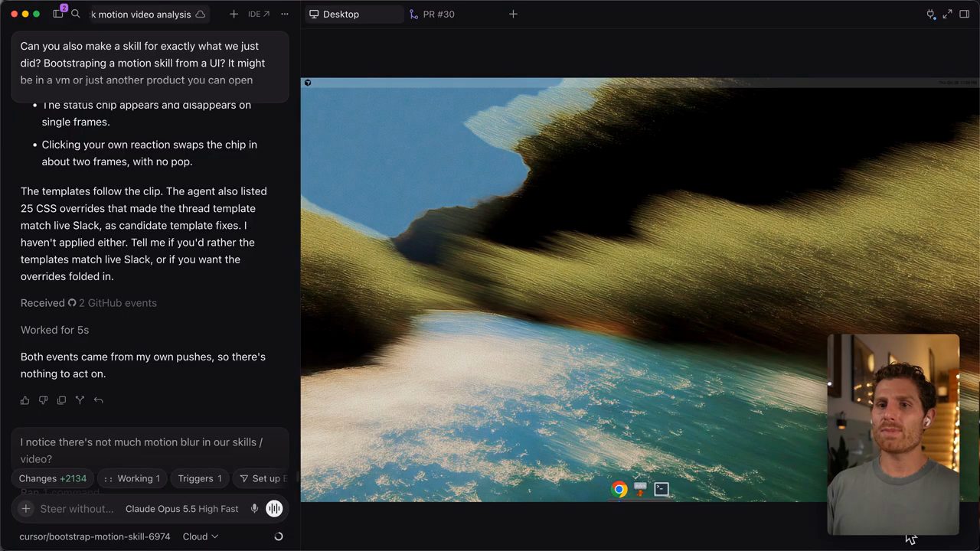Open search with the magnifier icon
Viewport: 980px width, 551px height.
click(x=76, y=14)
